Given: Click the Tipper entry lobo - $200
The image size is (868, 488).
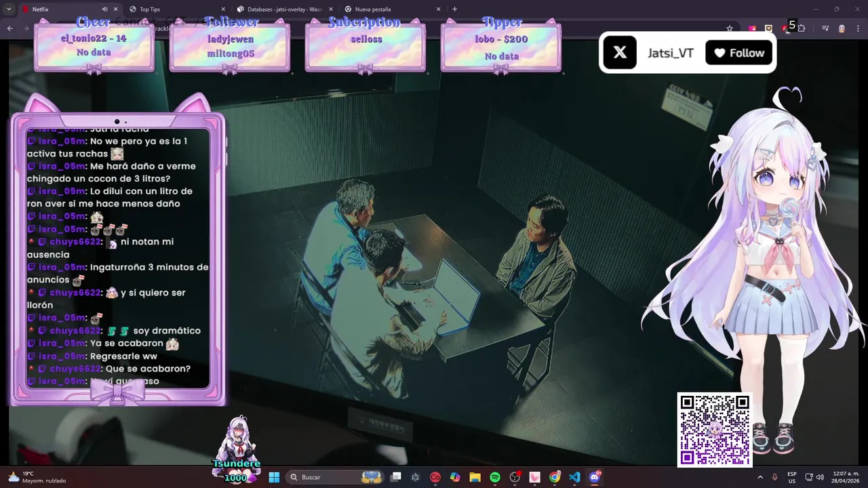Looking at the screenshot, I should point(501,39).
